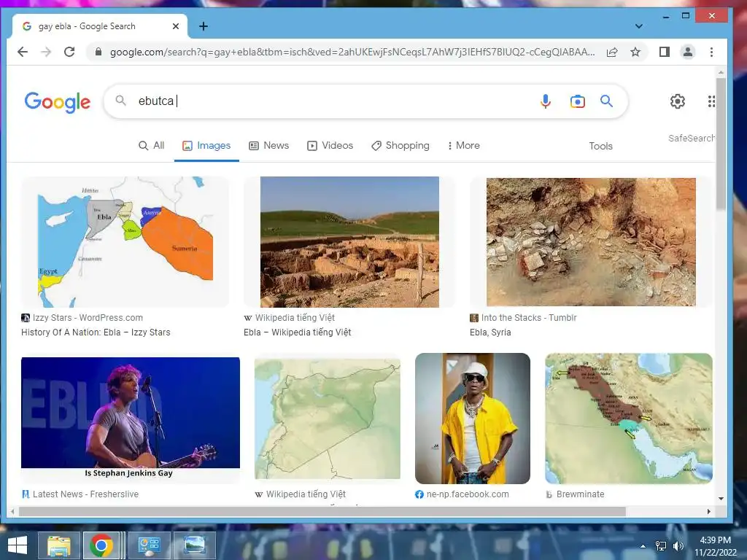
Task: Submit search with blue magnifier icon
Action: pyautogui.click(x=606, y=101)
